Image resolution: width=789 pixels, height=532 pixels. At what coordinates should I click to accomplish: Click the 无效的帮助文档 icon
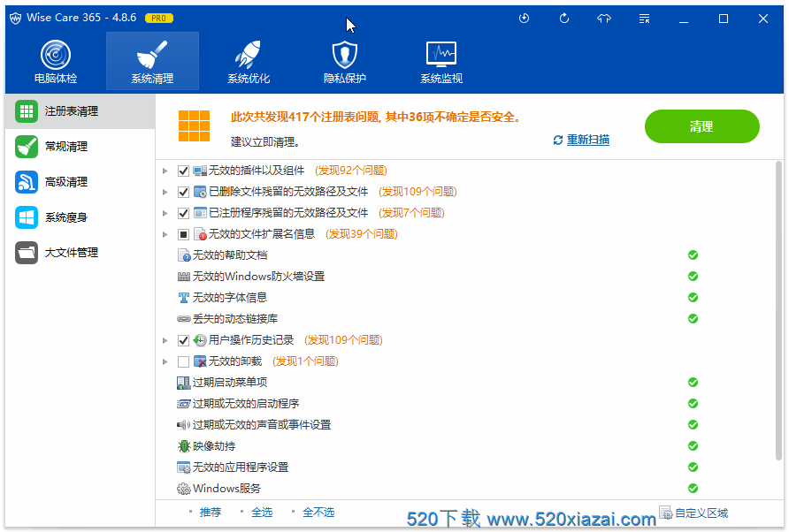(184, 255)
